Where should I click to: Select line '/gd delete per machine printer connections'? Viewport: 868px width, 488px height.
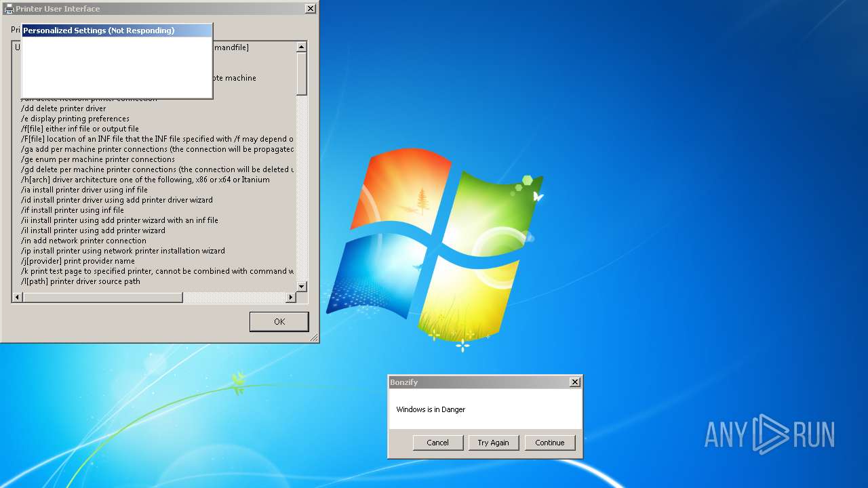(157, 169)
